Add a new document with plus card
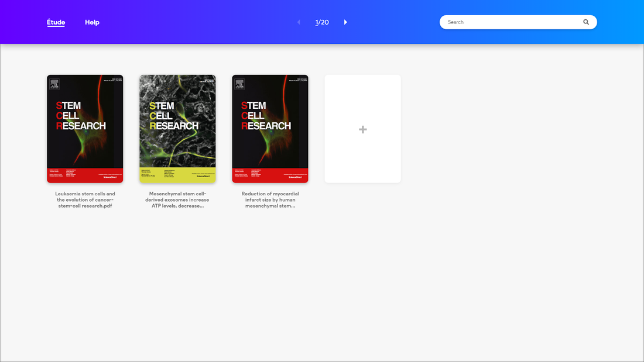Screen dimensions: 644x362 [x=362, y=129]
